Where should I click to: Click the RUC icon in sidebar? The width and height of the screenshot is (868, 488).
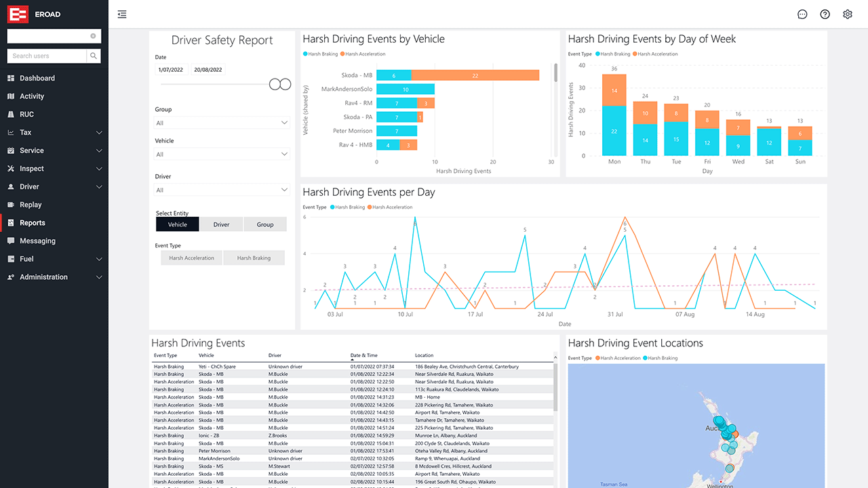pyautogui.click(x=11, y=115)
